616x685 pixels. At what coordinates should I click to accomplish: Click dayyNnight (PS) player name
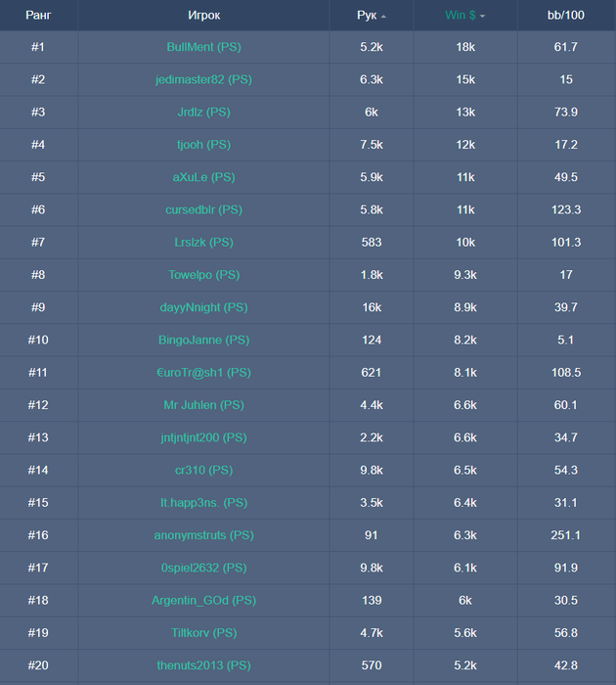pos(203,307)
